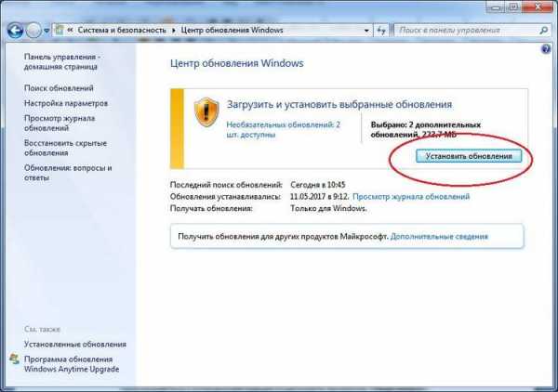
Task: Open 'Обновления: вопросы и ответы' link
Action: [x=68, y=173]
